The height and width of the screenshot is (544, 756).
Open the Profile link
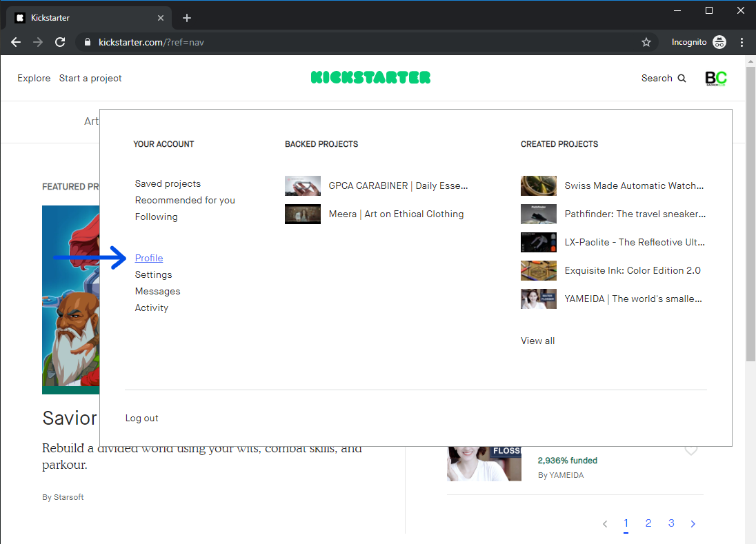(x=149, y=259)
